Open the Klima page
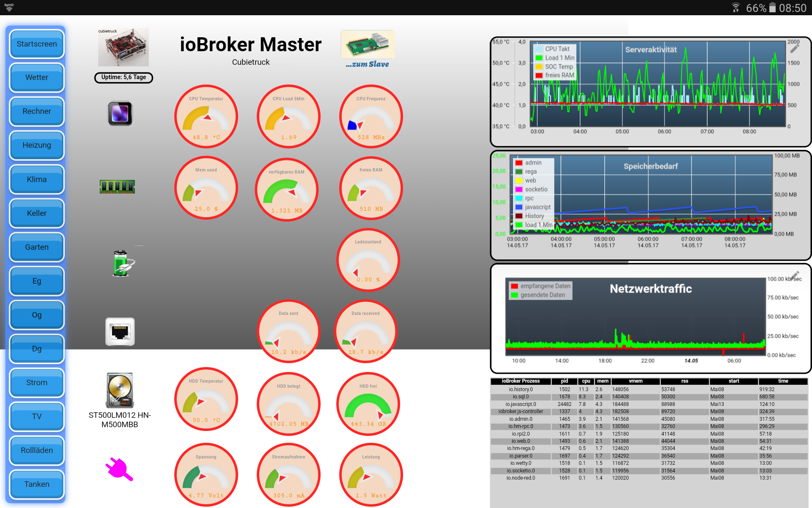This screenshot has height=508, width=812. [37, 179]
